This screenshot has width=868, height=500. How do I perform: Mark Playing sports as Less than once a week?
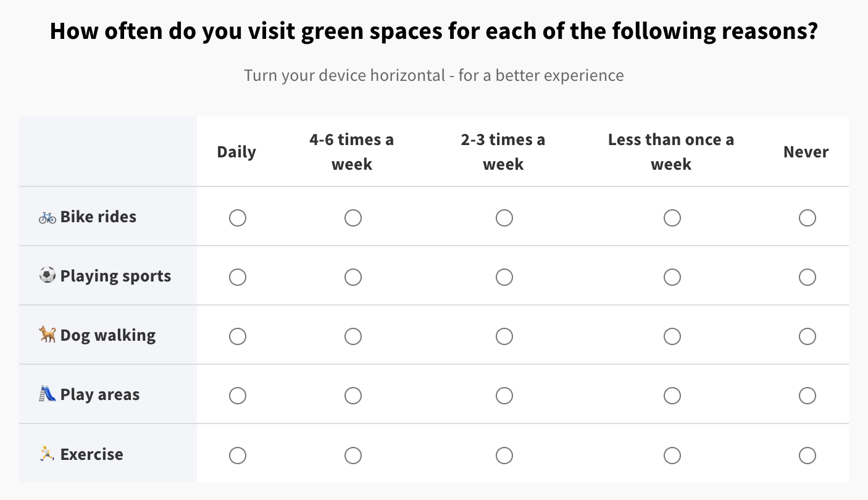point(672,277)
